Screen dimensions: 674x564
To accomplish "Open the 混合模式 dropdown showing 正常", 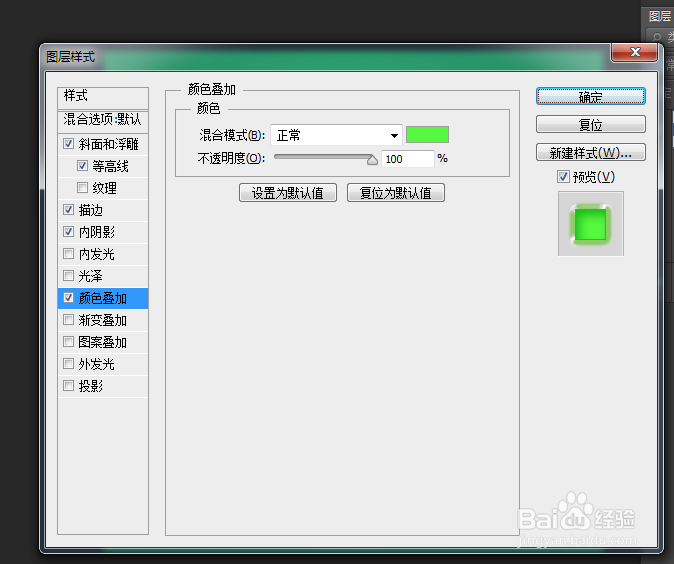I will click(x=337, y=135).
